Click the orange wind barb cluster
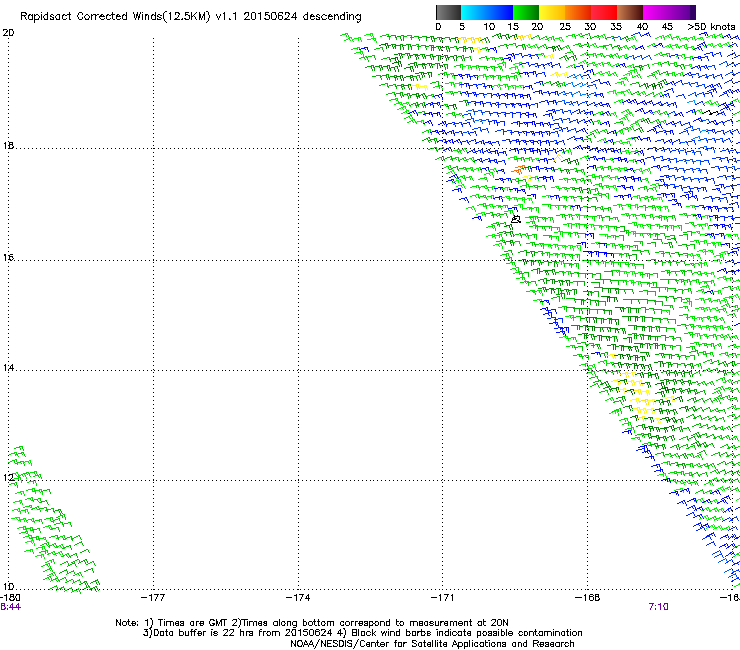Viewport: 740px width, 650px height. click(x=520, y=169)
